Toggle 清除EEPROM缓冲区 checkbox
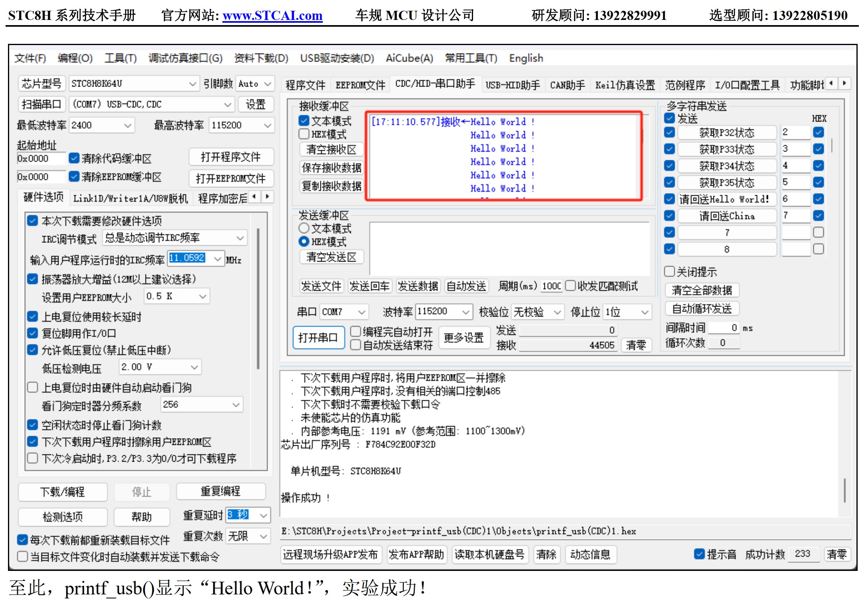868x602 pixels. tap(74, 177)
